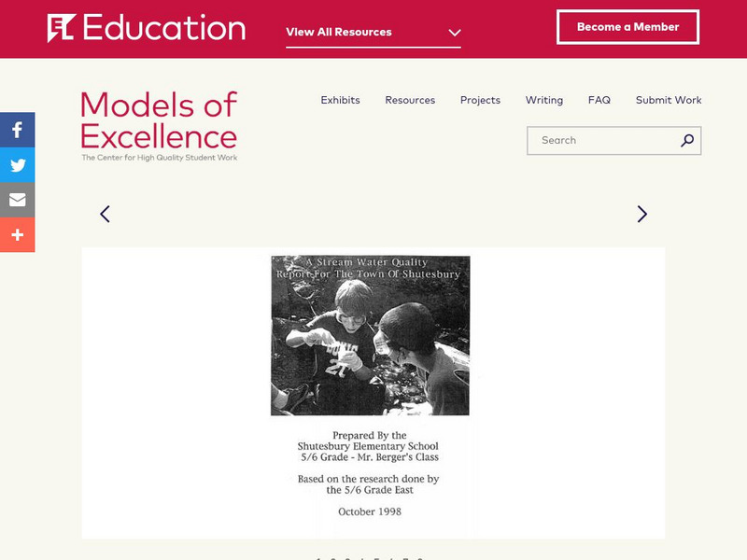
Task: Share this page on Facebook
Action: (17, 130)
